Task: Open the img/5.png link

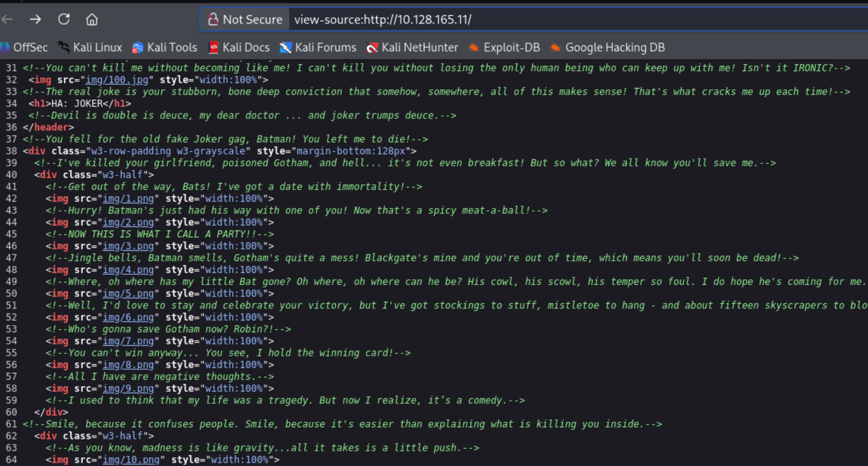Action: 128,293
